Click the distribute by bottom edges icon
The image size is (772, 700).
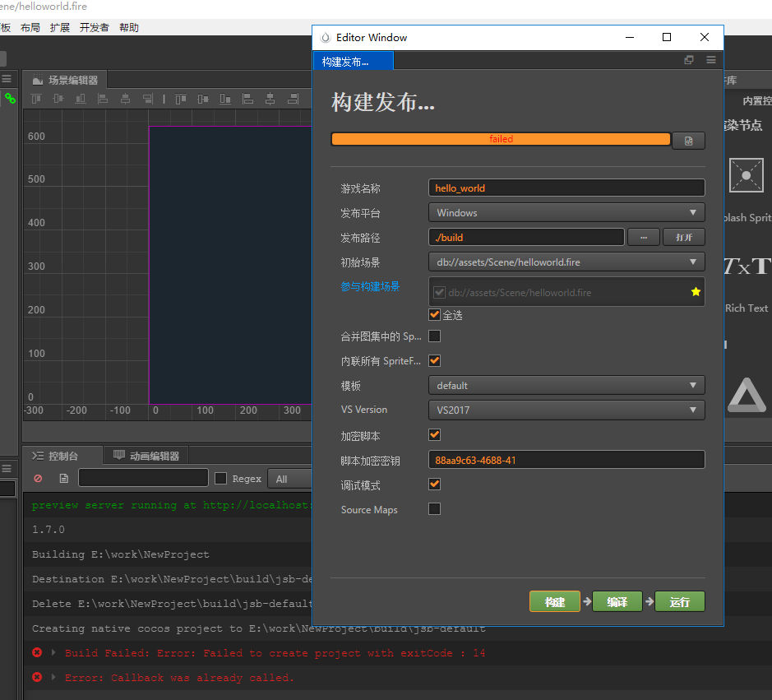(x=225, y=99)
